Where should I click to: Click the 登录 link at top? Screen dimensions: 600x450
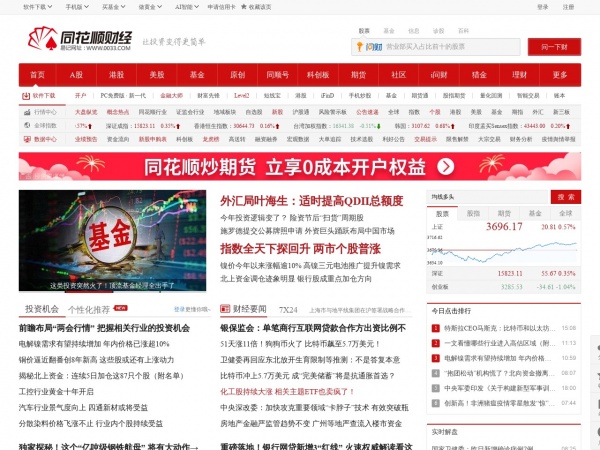point(542,7)
